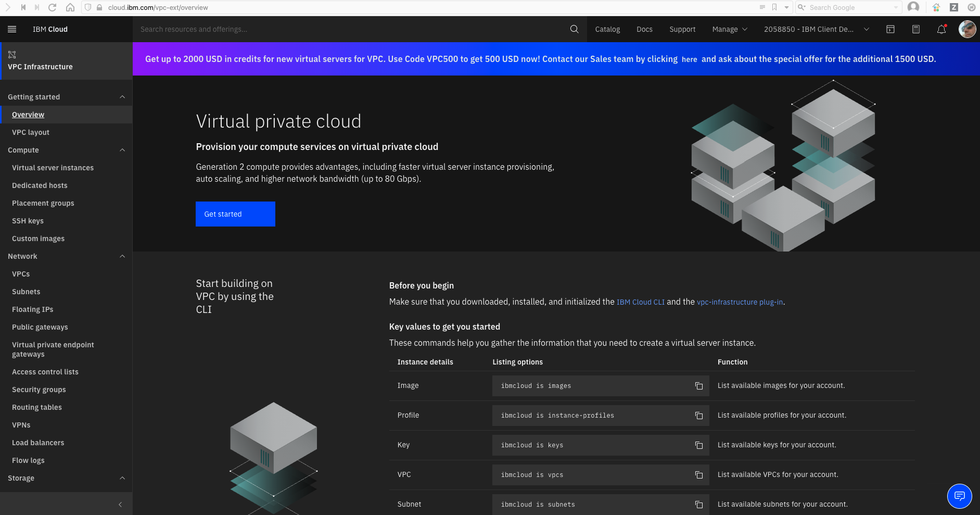Open the Manage dropdown
980x515 pixels.
[x=730, y=29]
